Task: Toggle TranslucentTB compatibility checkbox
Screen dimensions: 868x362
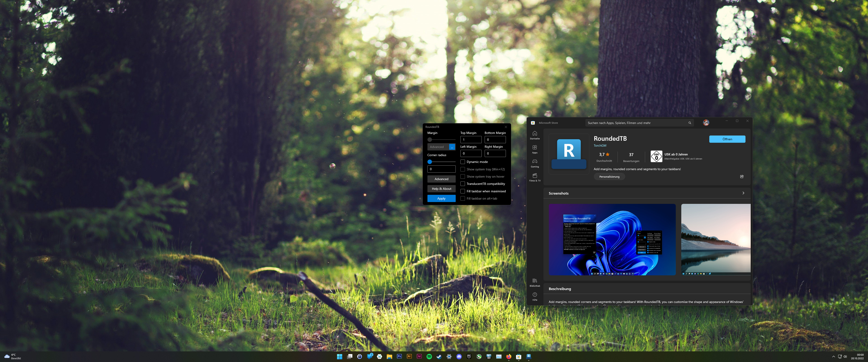Action: [x=463, y=184]
